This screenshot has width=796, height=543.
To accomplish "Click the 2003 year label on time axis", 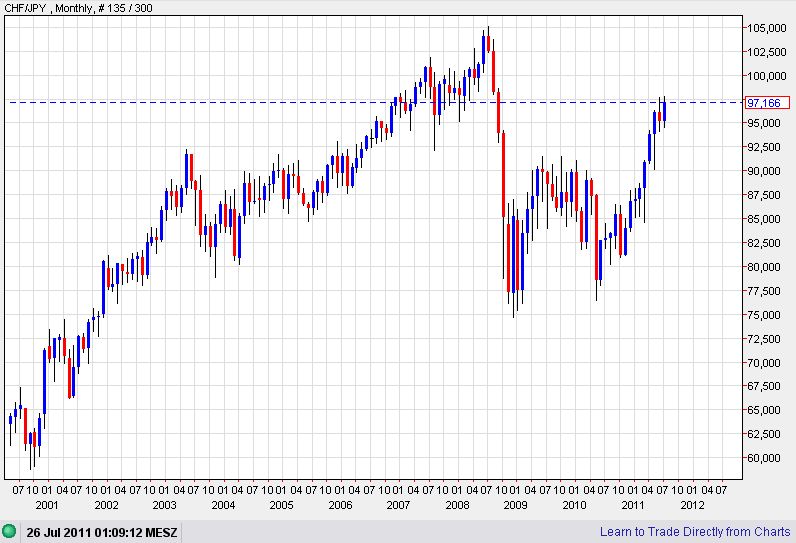I will point(164,505).
